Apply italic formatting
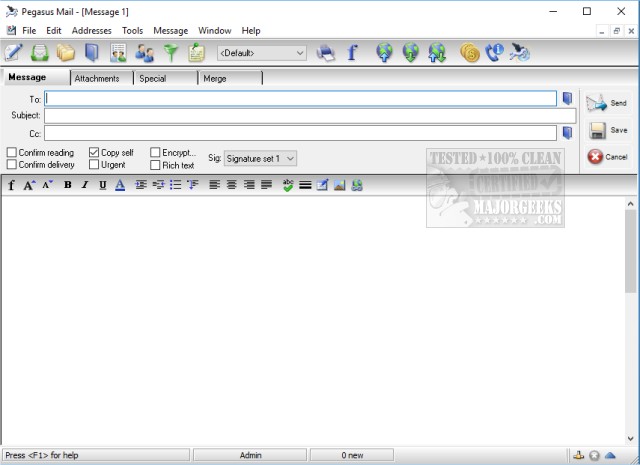The height and width of the screenshot is (465, 640). coord(85,185)
